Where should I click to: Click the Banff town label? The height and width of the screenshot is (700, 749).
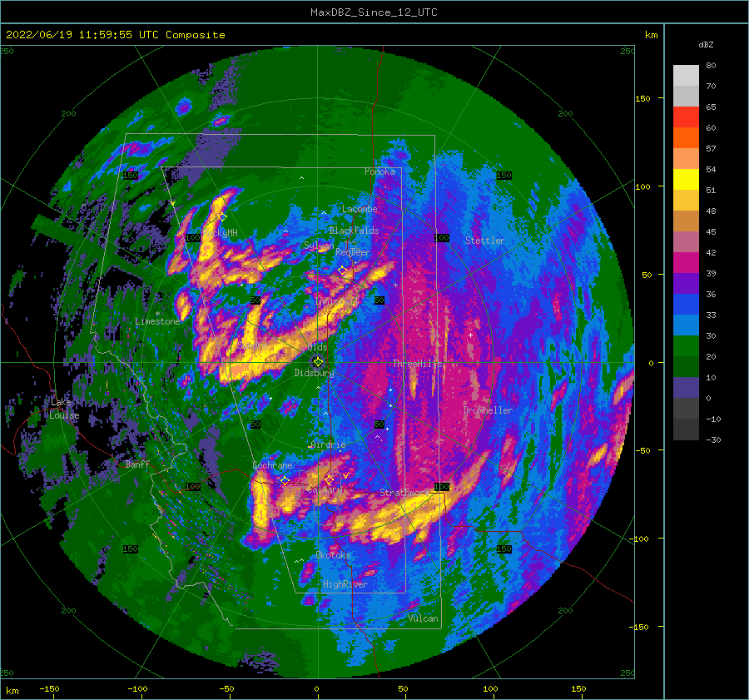[x=137, y=464]
